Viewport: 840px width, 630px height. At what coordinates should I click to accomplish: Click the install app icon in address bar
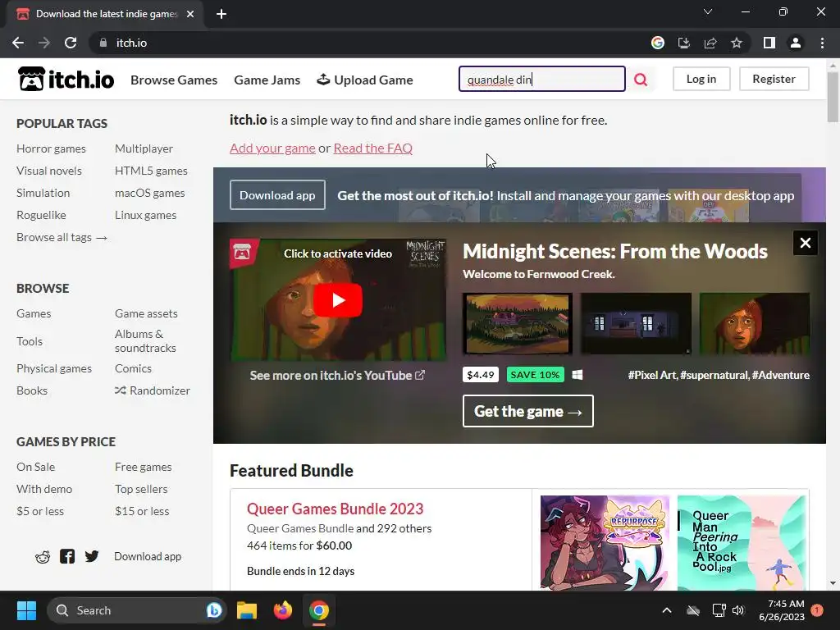click(x=684, y=43)
